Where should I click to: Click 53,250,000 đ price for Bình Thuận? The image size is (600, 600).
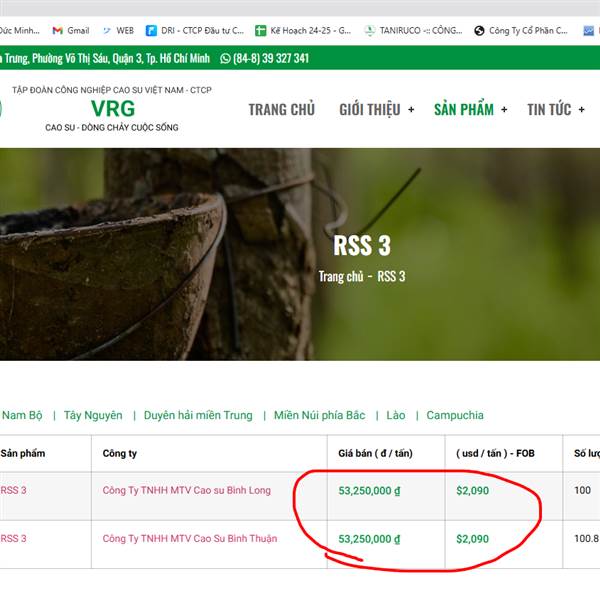pos(369,539)
